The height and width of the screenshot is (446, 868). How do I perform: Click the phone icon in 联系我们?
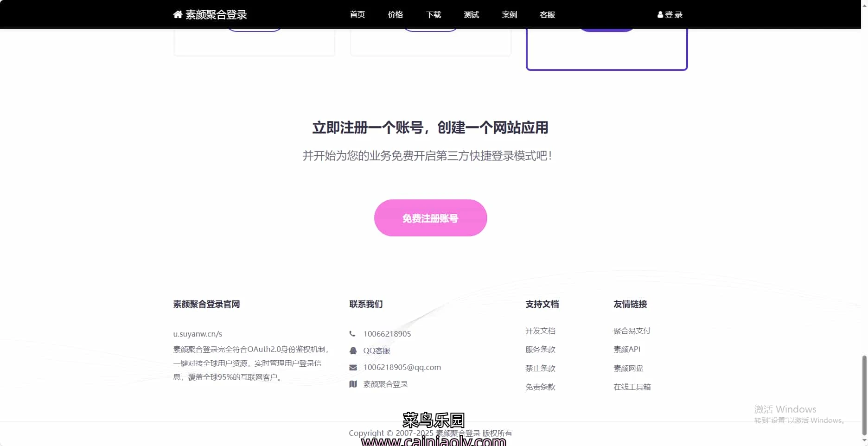point(352,334)
